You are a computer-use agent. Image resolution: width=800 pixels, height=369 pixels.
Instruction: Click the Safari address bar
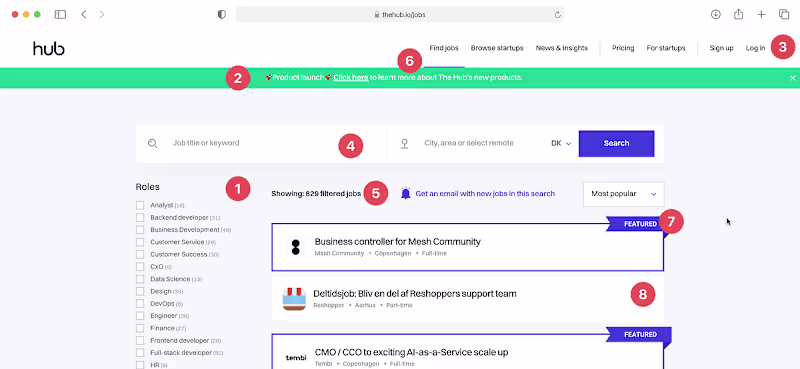(x=399, y=15)
